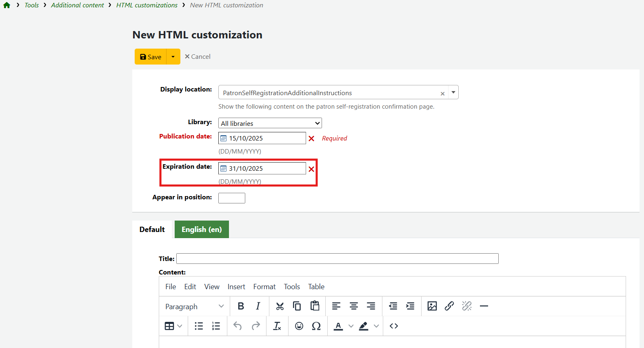
Task: Click the Cut scissors icon
Action: [x=280, y=306]
